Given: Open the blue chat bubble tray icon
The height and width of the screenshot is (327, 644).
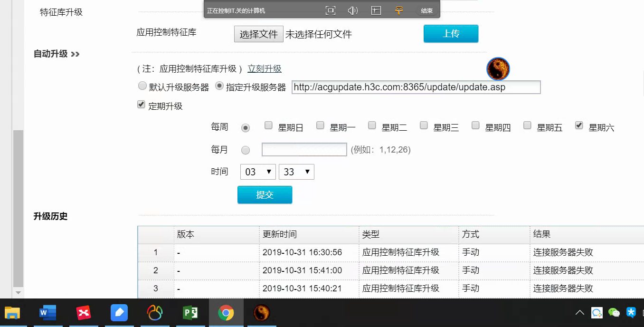Looking at the screenshot, I should tap(597, 313).
